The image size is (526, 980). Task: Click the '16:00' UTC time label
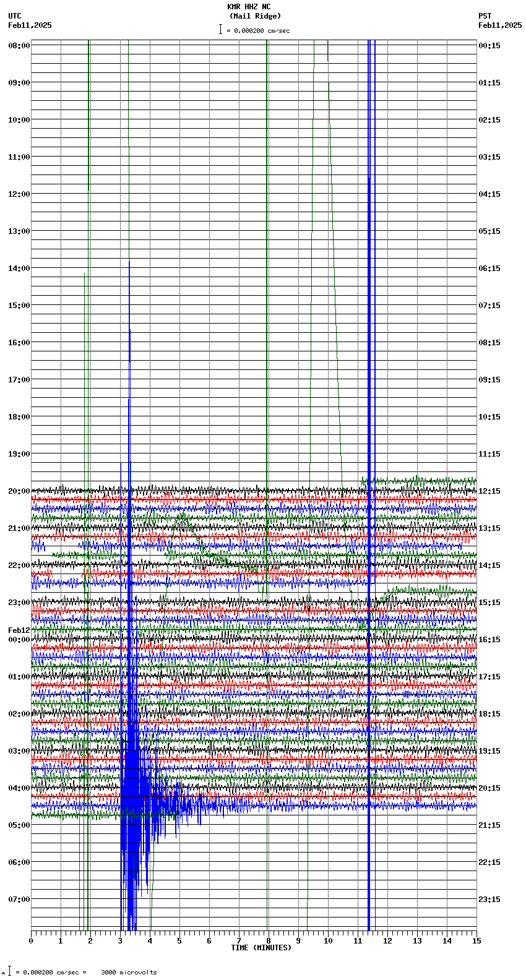tap(19, 343)
